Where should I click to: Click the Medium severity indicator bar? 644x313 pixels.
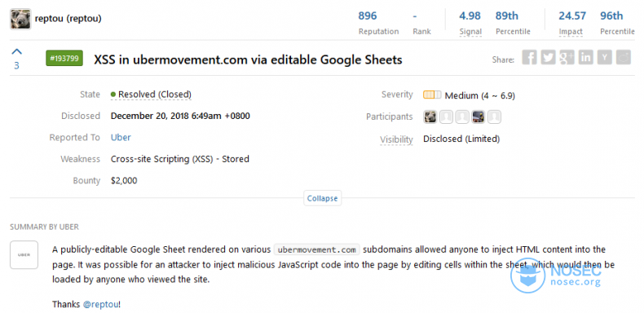[x=432, y=95]
